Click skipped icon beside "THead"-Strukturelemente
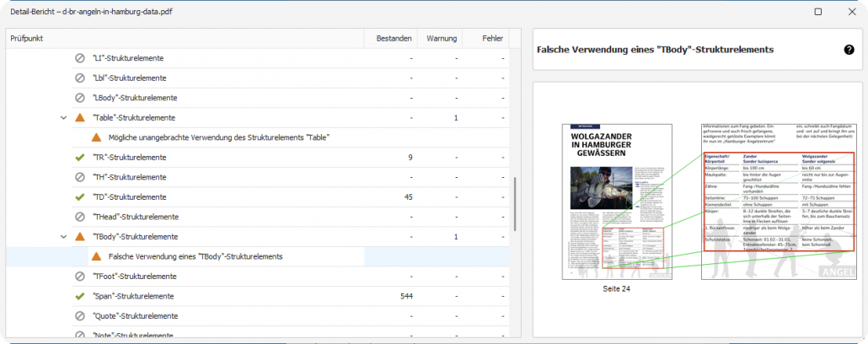The image size is (868, 344). 80,217
